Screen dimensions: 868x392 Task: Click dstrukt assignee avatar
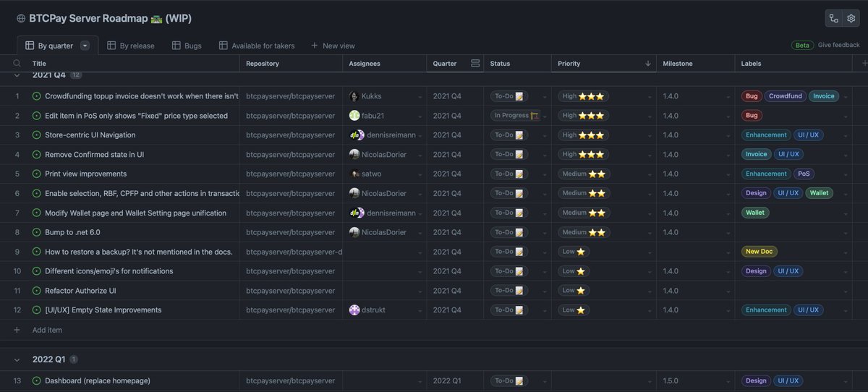point(354,310)
